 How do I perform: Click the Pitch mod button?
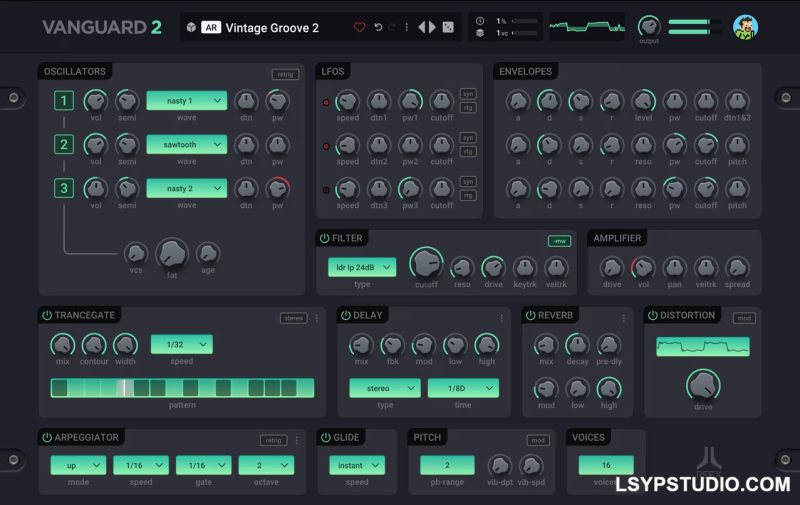click(538, 440)
